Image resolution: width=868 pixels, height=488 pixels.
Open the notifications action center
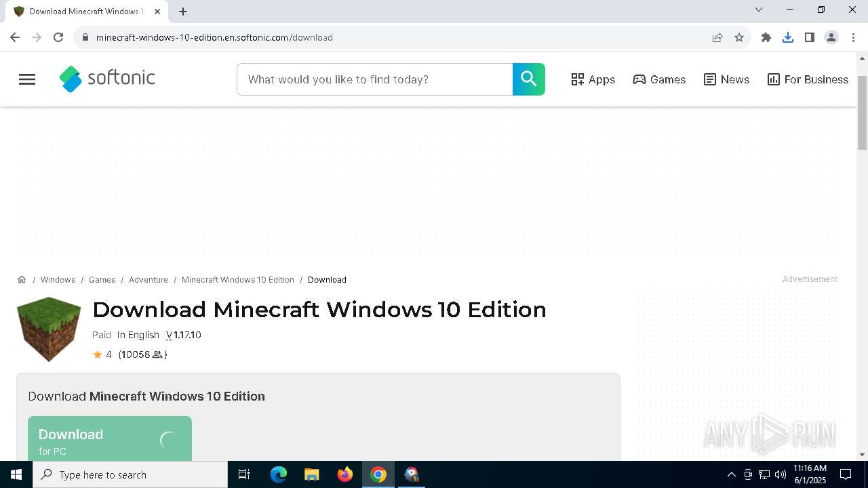coord(846,474)
